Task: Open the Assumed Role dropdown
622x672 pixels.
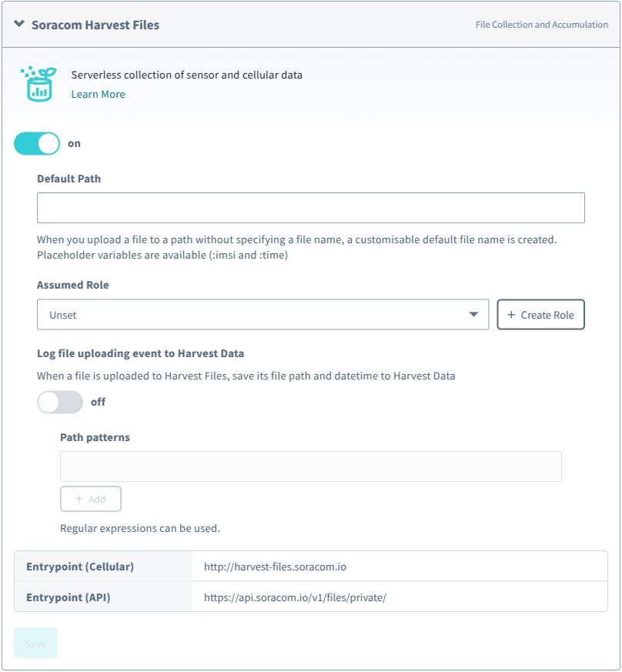Action: pyautogui.click(x=473, y=314)
